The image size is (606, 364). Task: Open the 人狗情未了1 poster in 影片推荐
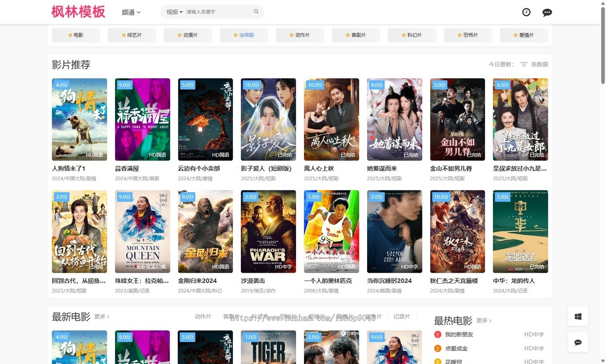(79, 119)
